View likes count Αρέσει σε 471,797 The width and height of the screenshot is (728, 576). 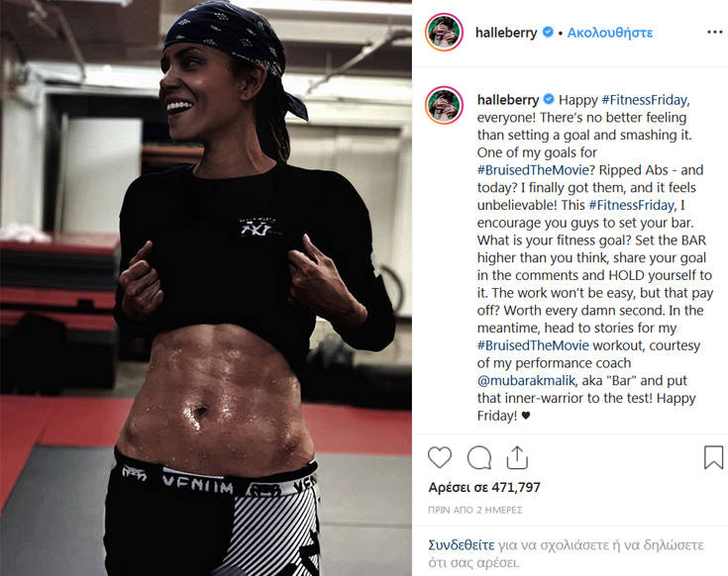coord(484,487)
